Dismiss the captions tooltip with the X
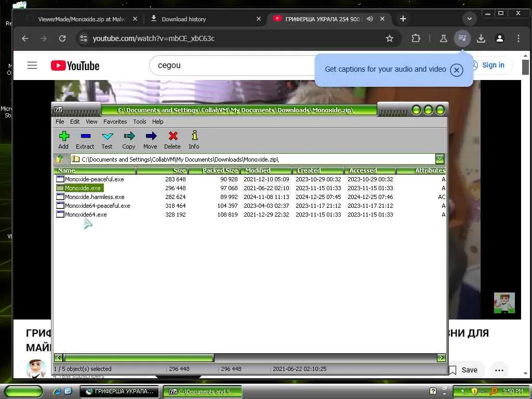The height and width of the screenshot is (399, 532). [457, 70]
